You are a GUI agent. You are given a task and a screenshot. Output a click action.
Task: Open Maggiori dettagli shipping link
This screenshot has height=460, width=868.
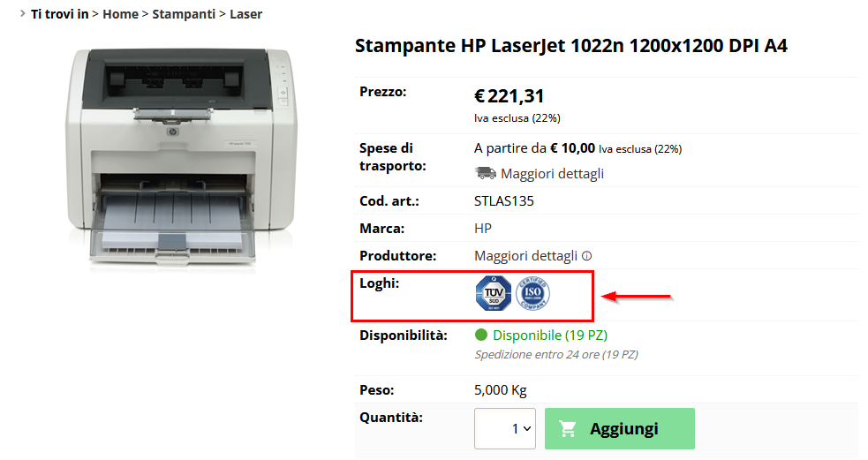(552, 173)
